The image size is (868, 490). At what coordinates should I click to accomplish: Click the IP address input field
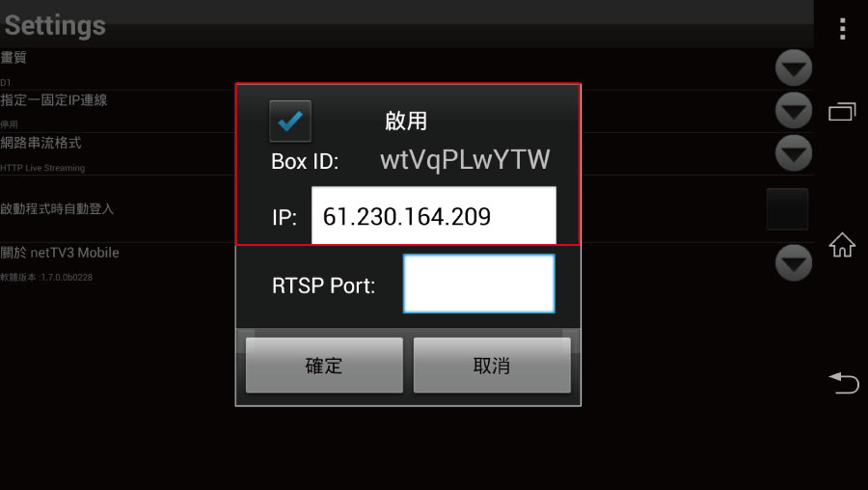pos(433,215)
